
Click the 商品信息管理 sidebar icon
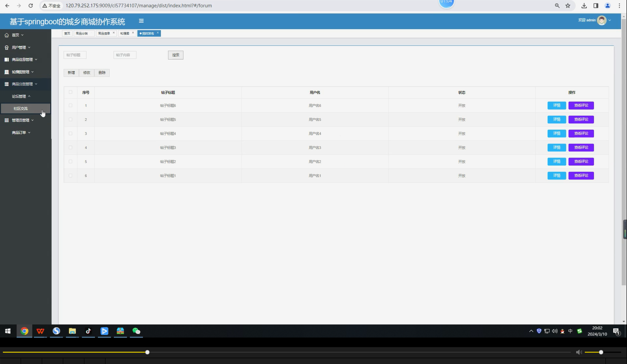pyautogui.click(x=7, y=60)
